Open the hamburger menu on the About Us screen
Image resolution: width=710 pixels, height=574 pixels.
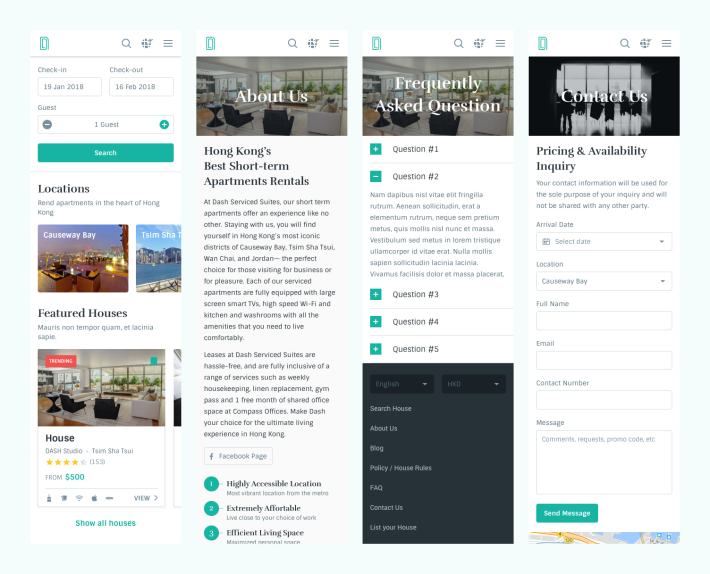[334, 43]
